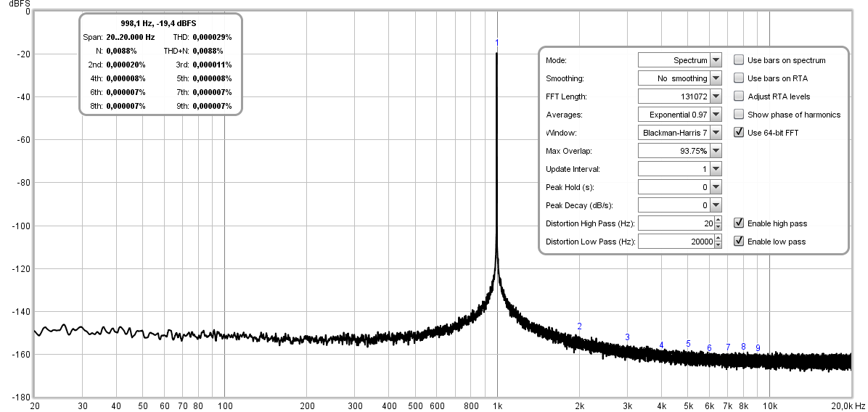Uncheck Use 64-bit FFT checkbox
This screenshot has height=412, width=868.
[739, 133]
